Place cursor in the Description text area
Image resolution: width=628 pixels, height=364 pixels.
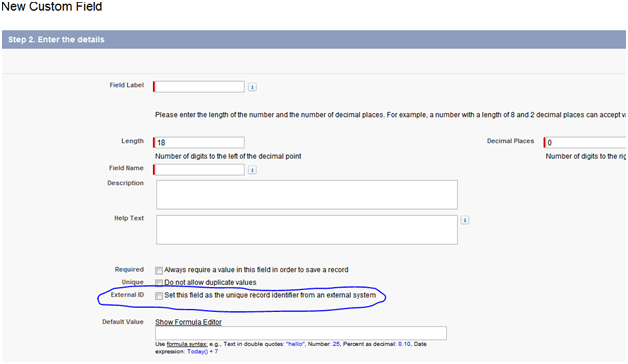[x=307, y=195]
